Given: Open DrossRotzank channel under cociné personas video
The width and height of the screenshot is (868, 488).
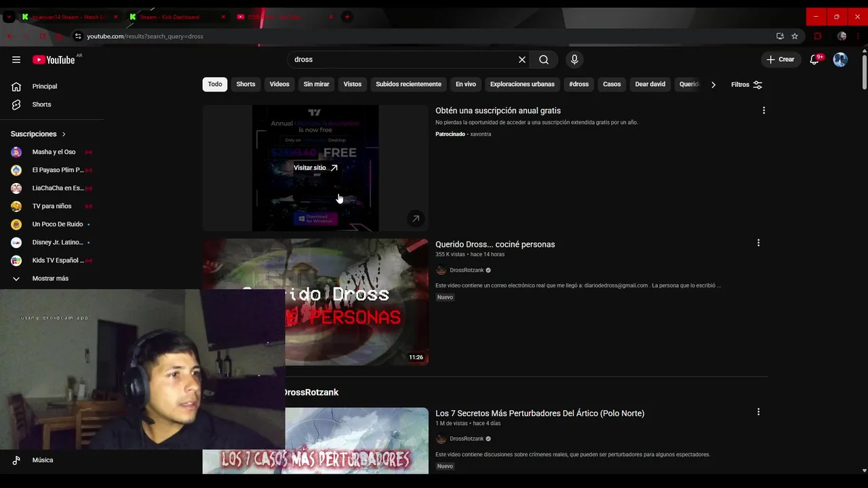Looking at the screenshot, I should (x=467, y=270).
